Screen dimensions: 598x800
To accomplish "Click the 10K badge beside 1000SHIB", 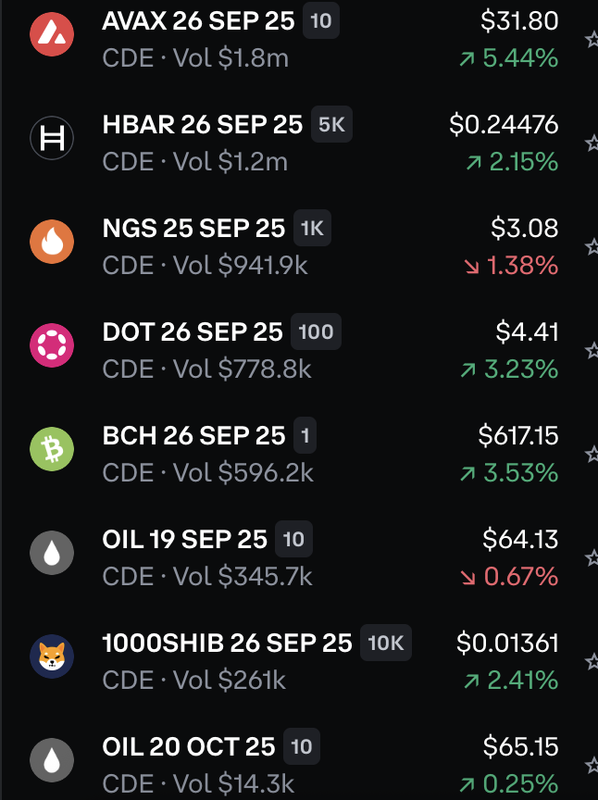I will point(386,643).
